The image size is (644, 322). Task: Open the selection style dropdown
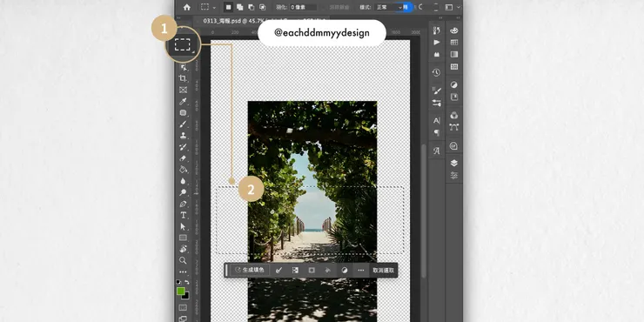coord(389,7)
